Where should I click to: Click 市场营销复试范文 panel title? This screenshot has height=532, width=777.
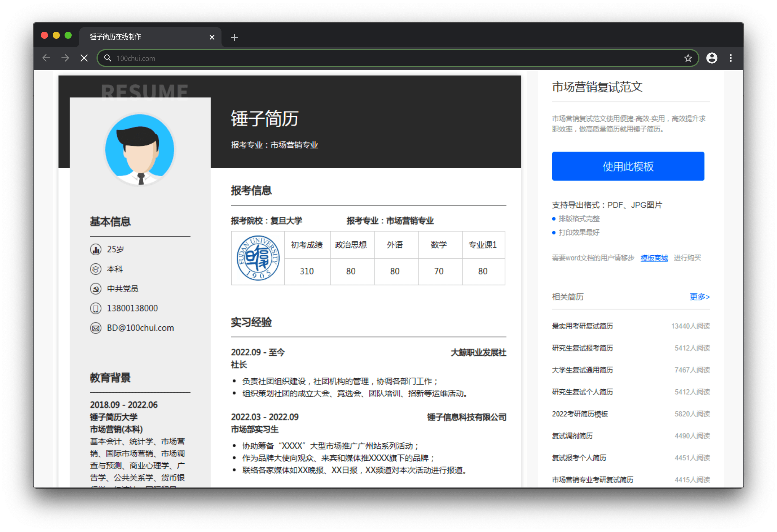click(x=597, y=87)
